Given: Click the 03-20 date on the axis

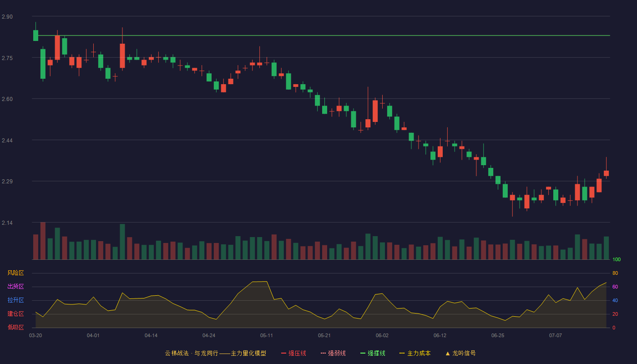Looking at the screenshot, I should point(35,335).
